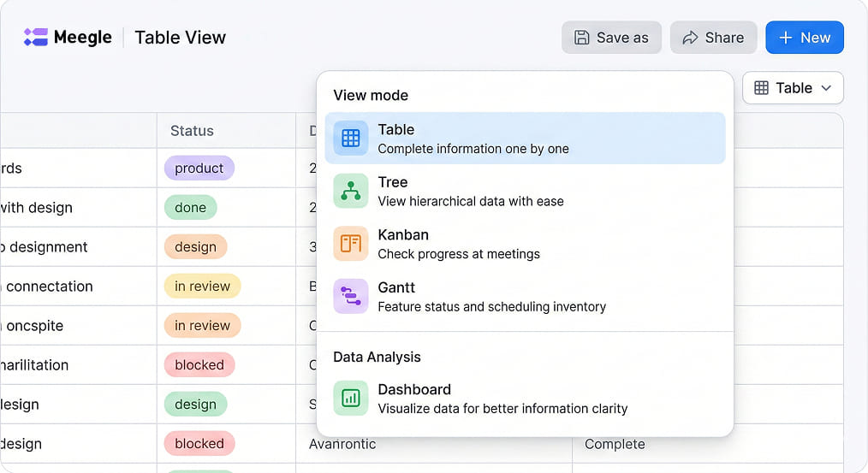This screenshot has width=868, height=473.
Task: Click the Kanban board icon
Action: point(350,244)
